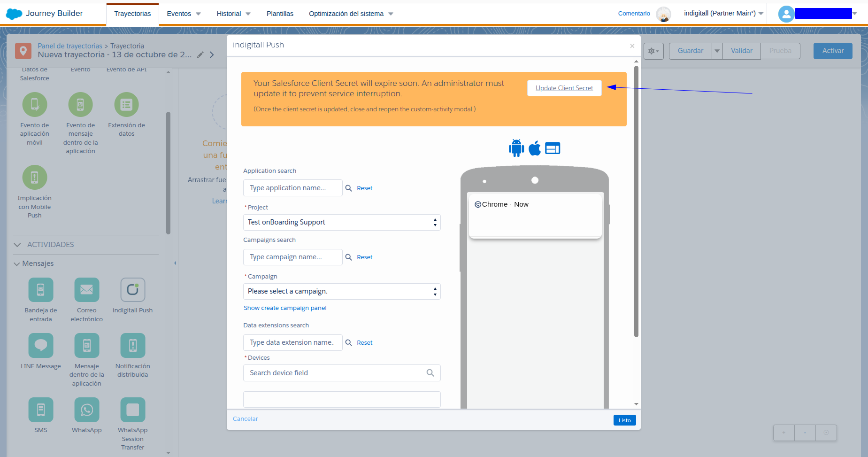Select the Apple iOS platform icon
Image resolution: width=868 pixels, height=457 pixels.
pyautogui.click(x=535, y=148)
